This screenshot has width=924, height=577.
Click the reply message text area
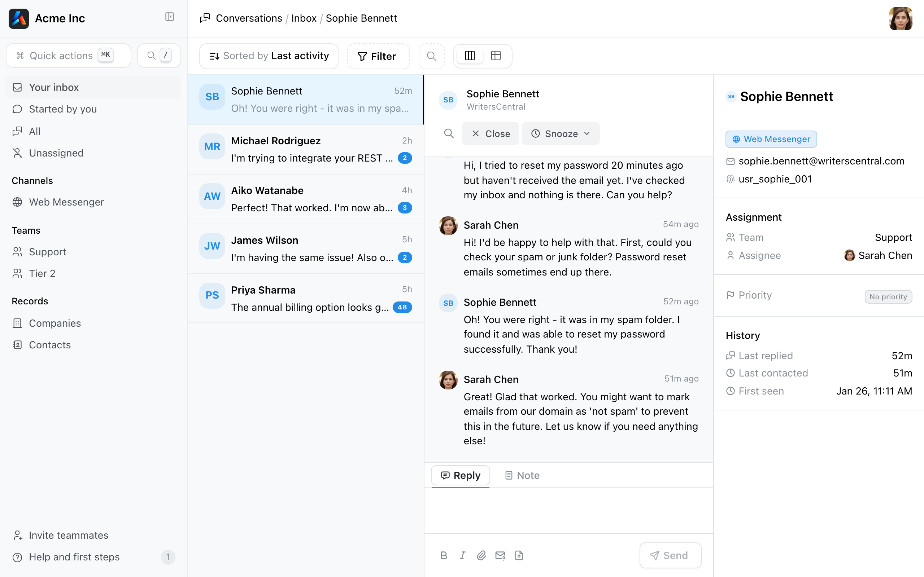568,510
